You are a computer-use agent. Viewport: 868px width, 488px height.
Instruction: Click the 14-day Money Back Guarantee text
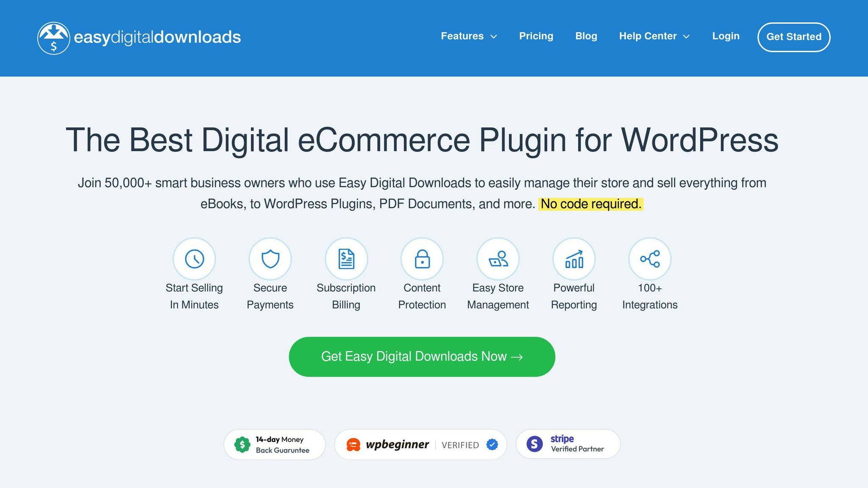(282, 445)
